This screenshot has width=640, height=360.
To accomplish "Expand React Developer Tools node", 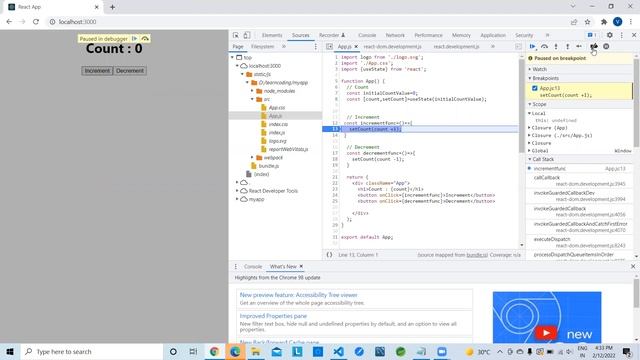I will [x=237, y=191].
